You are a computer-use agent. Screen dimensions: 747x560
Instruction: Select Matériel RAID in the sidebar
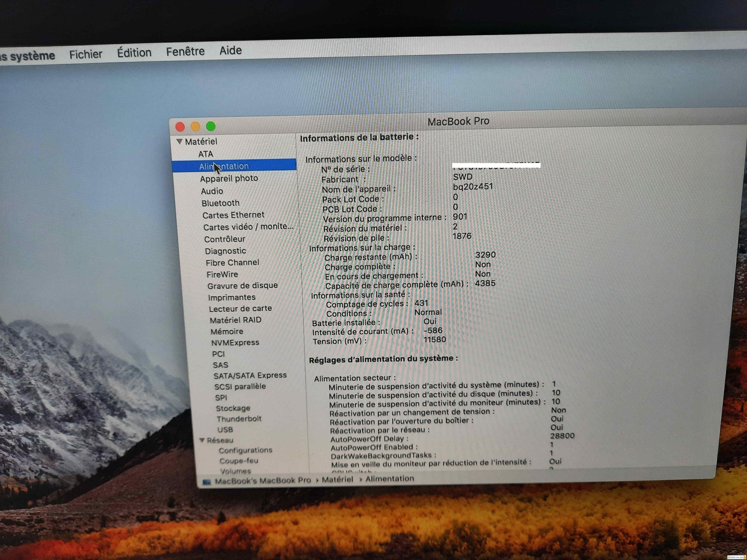click(235, 320)
